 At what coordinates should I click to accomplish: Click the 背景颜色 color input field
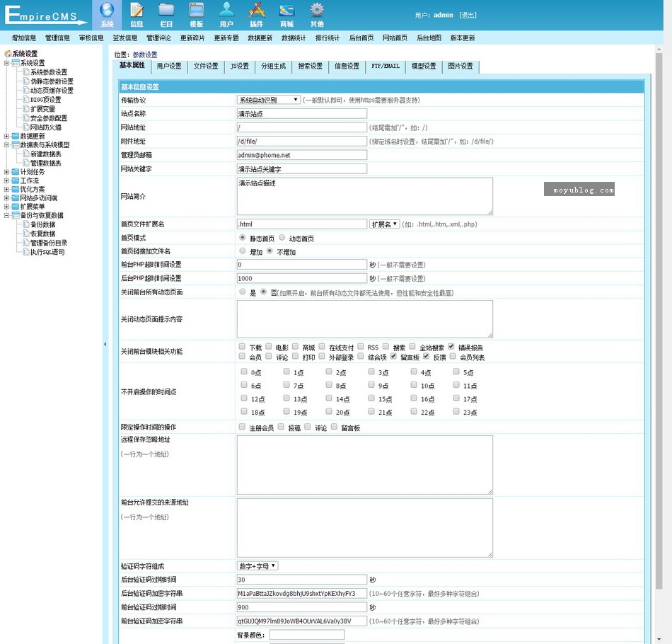(x=307, y=635)
